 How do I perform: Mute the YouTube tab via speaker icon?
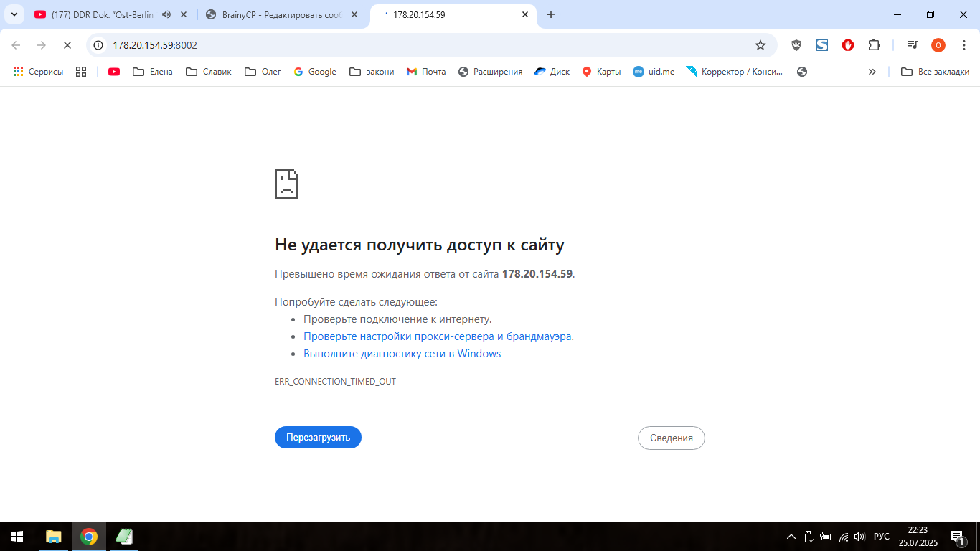[166, 14]
